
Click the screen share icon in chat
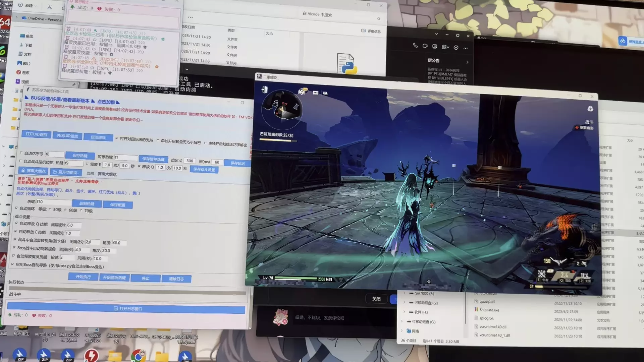tap(435, 47)
